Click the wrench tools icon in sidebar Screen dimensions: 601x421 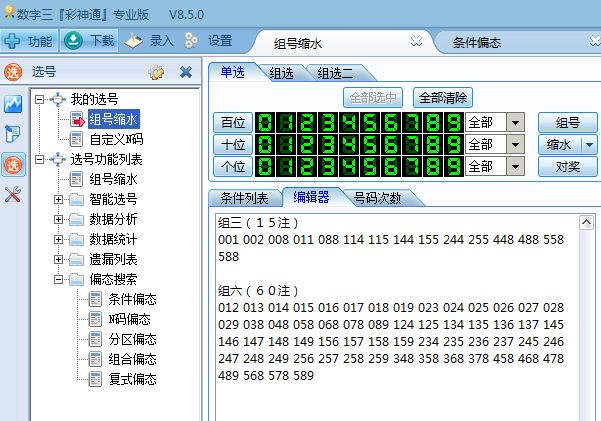(13, 194)
